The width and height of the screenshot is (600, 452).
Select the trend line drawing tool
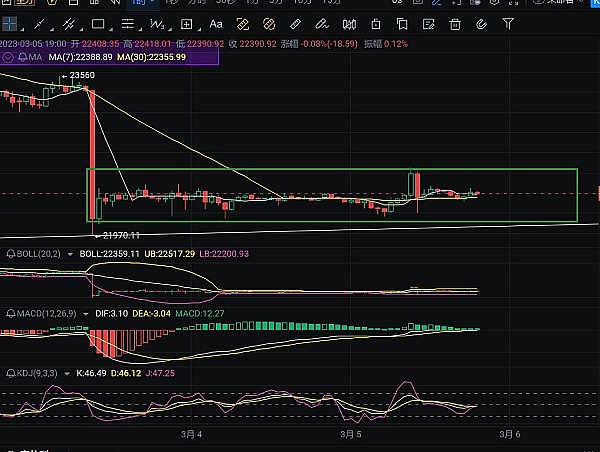click(39, 24)
